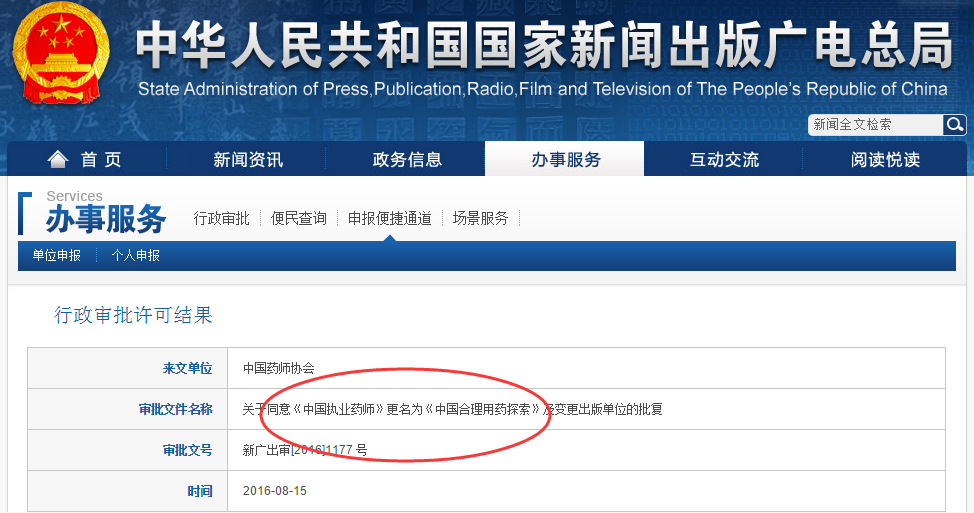Focus the 新闻全文检索 search field
974x513 pixels.
(x=875, y=125)
